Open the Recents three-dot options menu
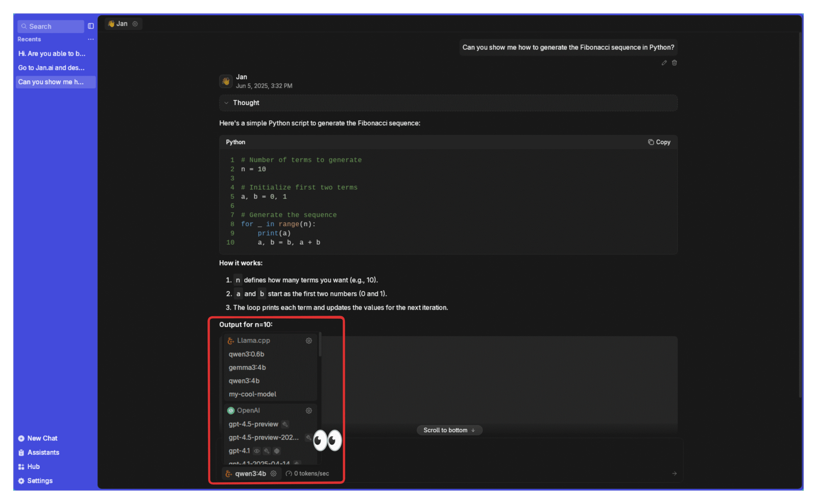The height and width of the screenshot is (504, 817). pos(90,39)
